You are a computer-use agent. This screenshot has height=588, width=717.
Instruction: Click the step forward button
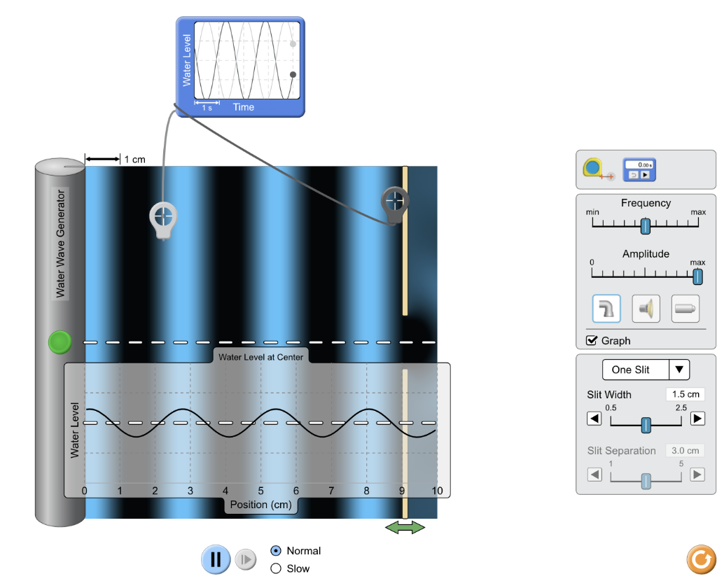[245, 559]
